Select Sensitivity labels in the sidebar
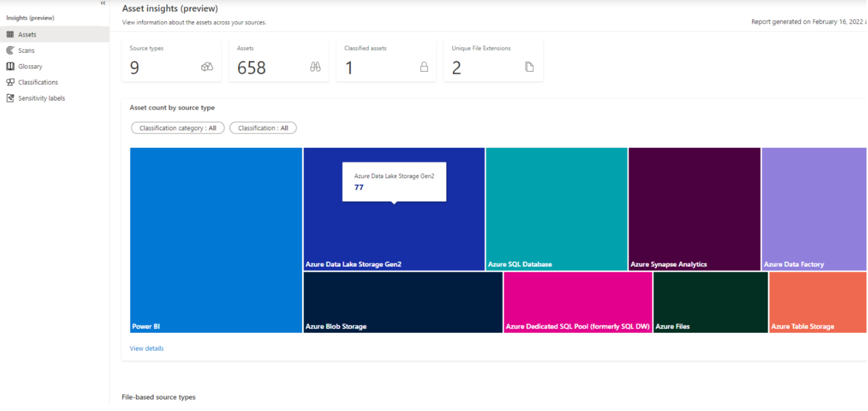 tap(54, 98)
